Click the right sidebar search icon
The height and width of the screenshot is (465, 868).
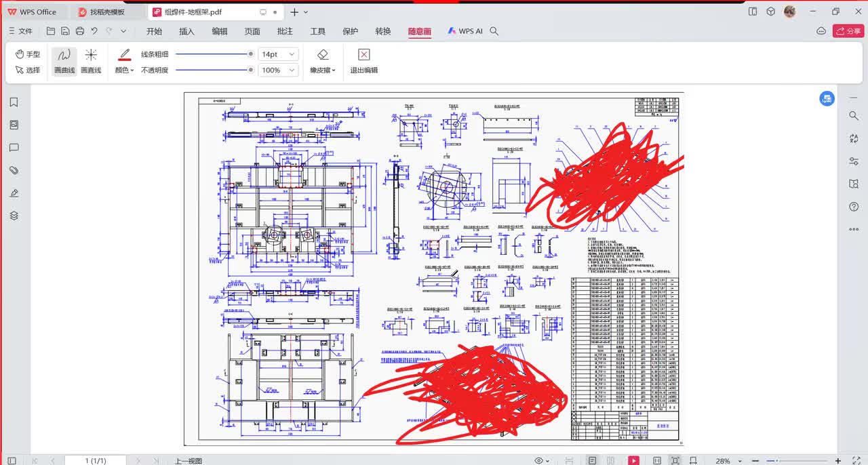click(x=854, y=116)
